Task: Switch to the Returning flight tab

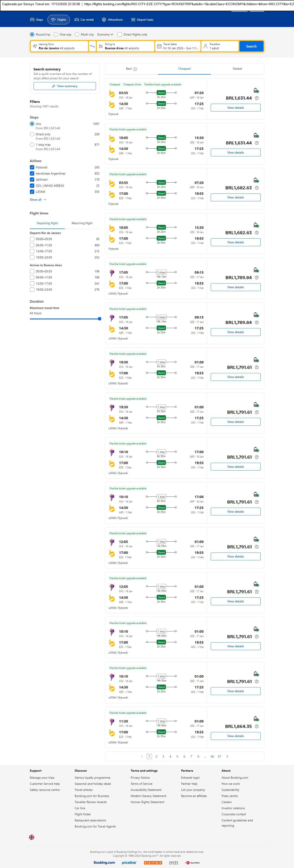Action: point(82,223)
